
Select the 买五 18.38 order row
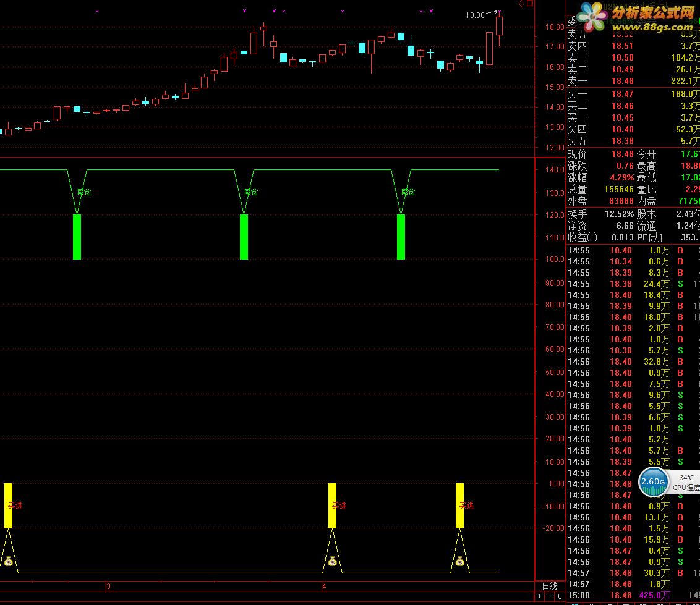click(633, 141)
